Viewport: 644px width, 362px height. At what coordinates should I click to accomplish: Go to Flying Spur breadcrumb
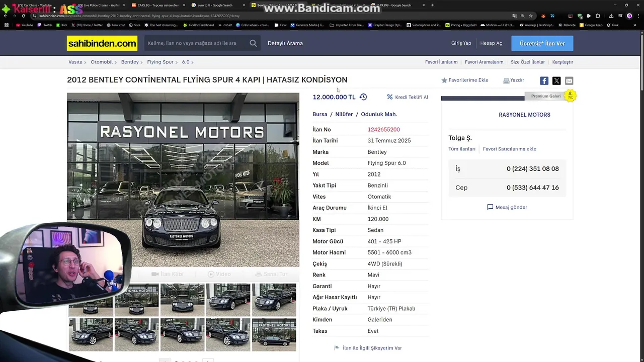point(160,62)
